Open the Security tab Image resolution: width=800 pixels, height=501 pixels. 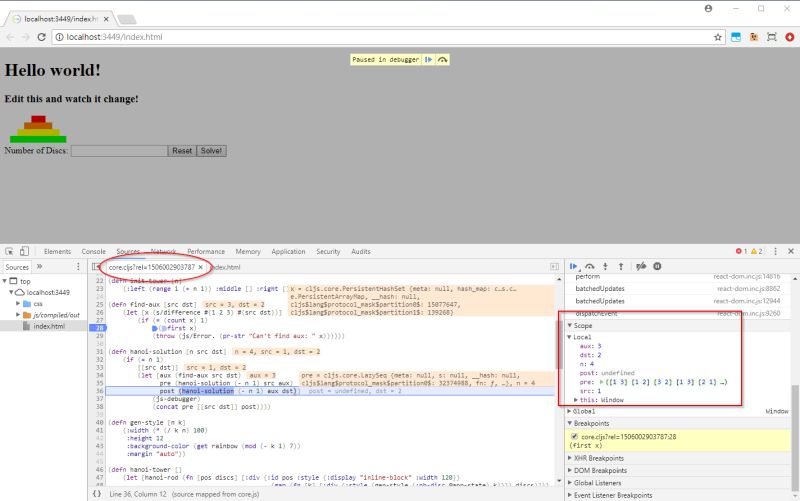pos(328,252)
